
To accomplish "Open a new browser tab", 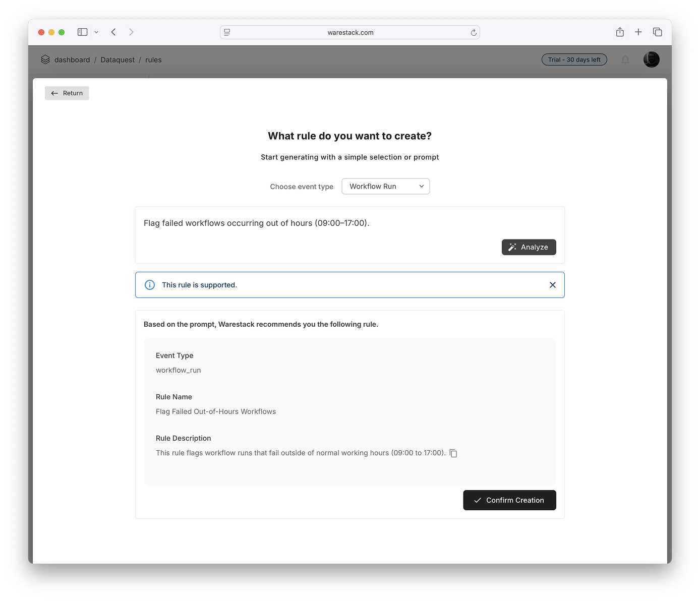I will 638,32.
